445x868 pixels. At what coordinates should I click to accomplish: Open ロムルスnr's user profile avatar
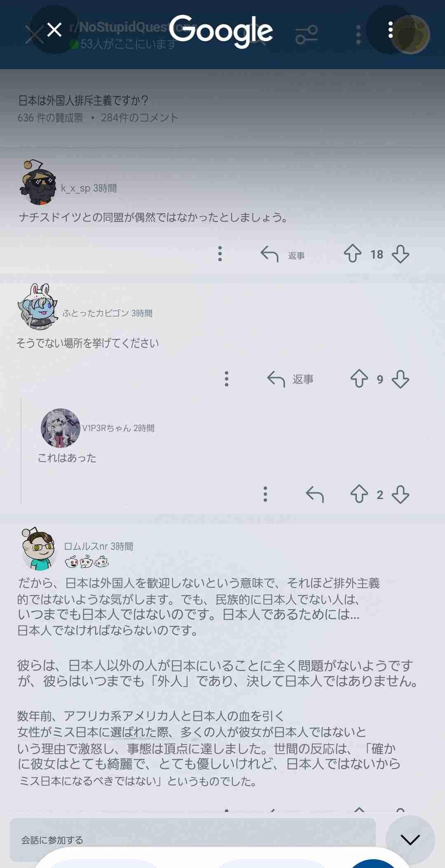39,548
